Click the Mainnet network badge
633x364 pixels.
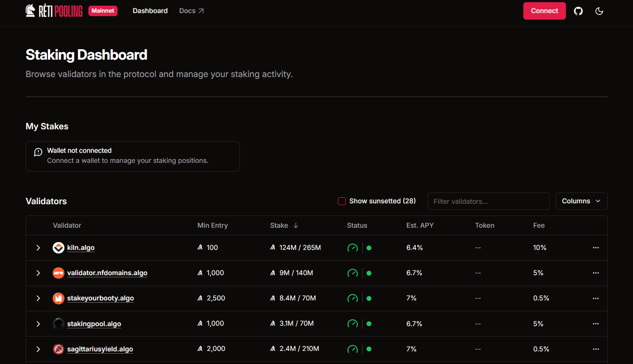[103, 11]
